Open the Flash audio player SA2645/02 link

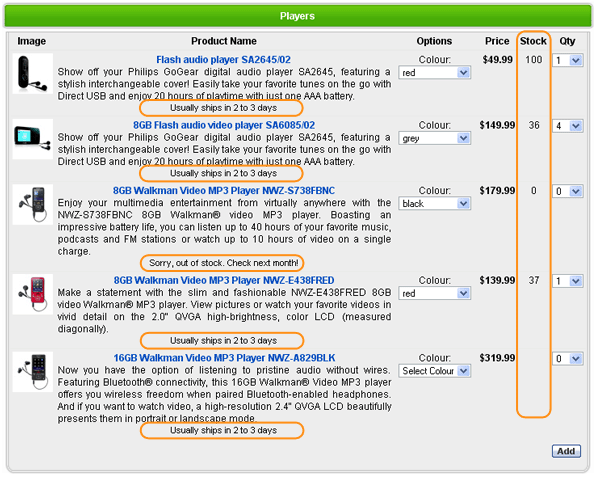pos(224,60)
